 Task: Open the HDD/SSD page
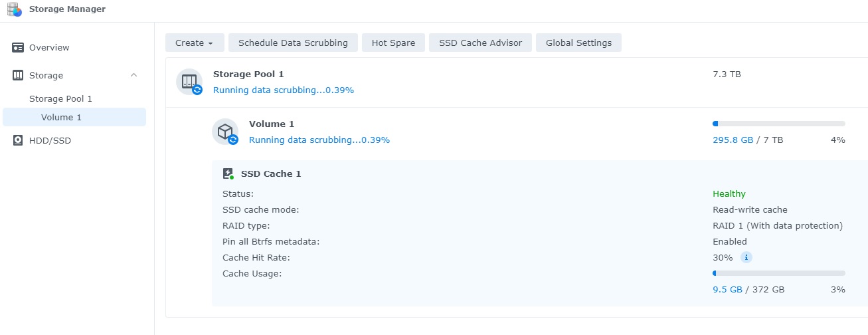50,141
